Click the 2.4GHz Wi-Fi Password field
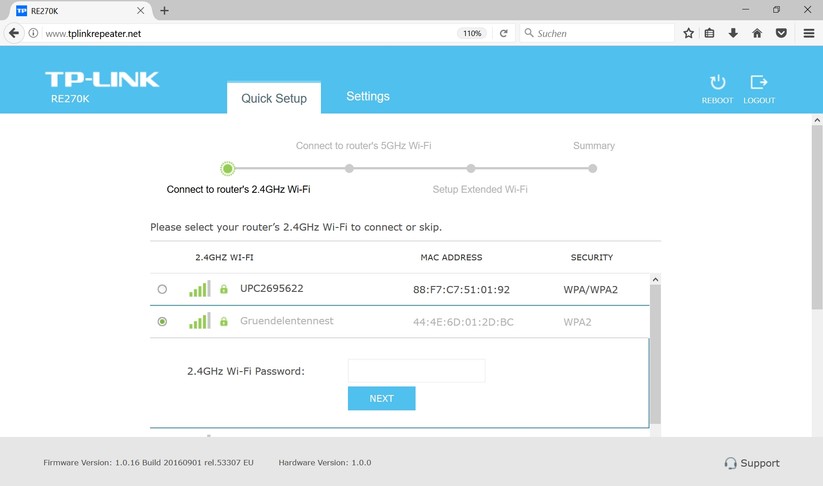The image size is (823, 486). point(416,371)
